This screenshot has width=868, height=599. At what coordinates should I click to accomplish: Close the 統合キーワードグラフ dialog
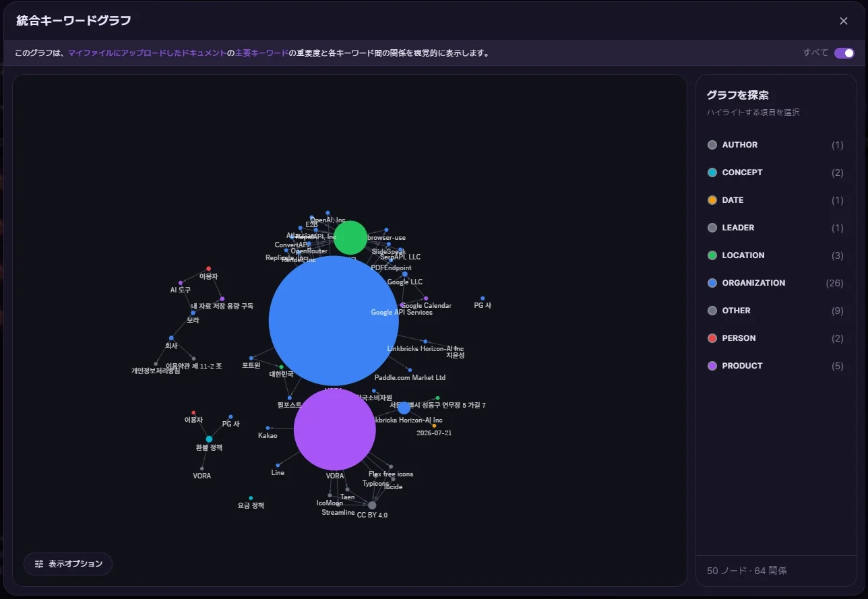[x=843, y=21]
